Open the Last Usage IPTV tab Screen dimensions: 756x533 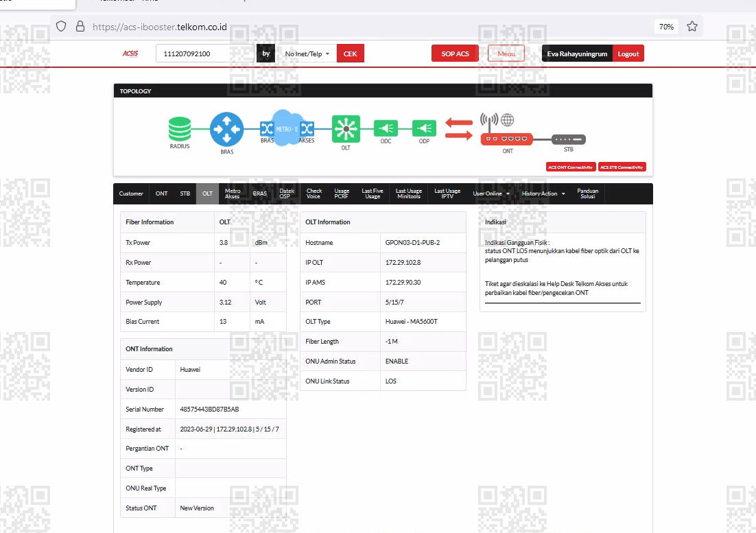pos(447,193)
